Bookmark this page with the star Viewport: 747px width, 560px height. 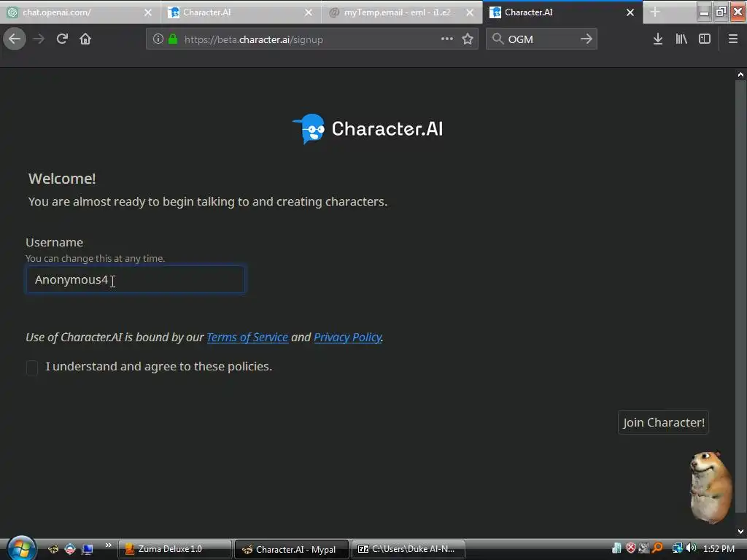pyautogui.click(x=468, y=39)
